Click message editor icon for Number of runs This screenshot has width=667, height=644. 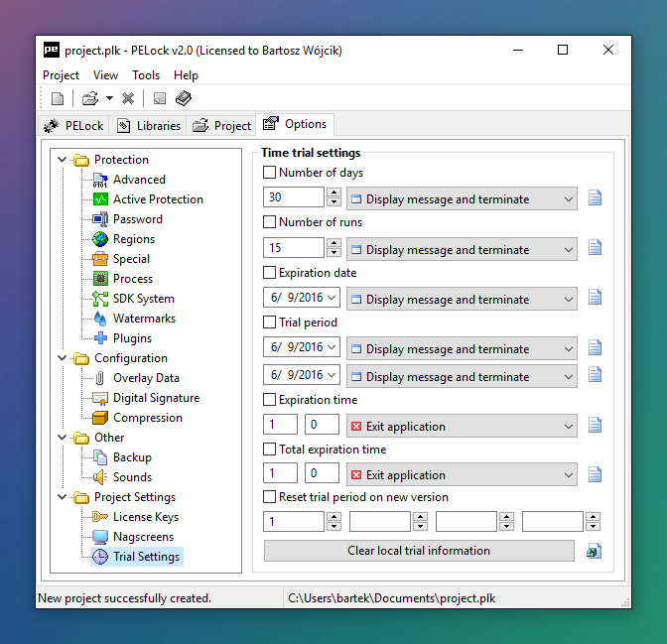tap(595, 247)
